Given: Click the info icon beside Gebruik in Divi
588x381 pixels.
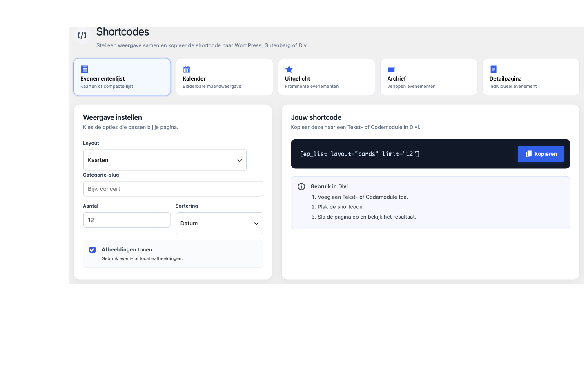Looking at the screenshot, I should (x=301, y=186).
